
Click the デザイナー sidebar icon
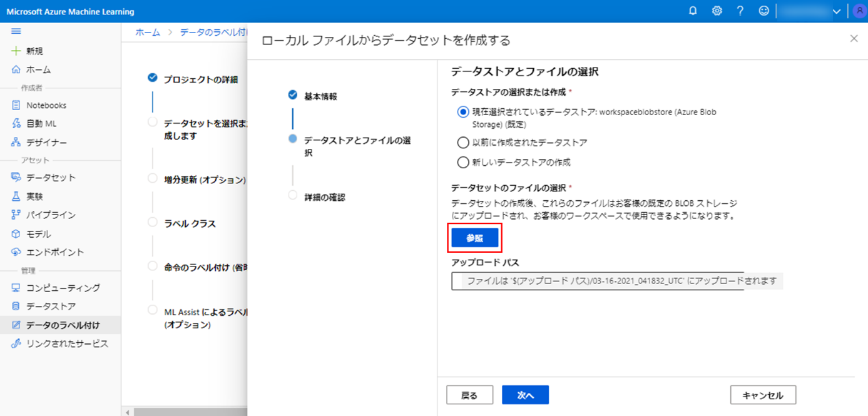[16, 143]
